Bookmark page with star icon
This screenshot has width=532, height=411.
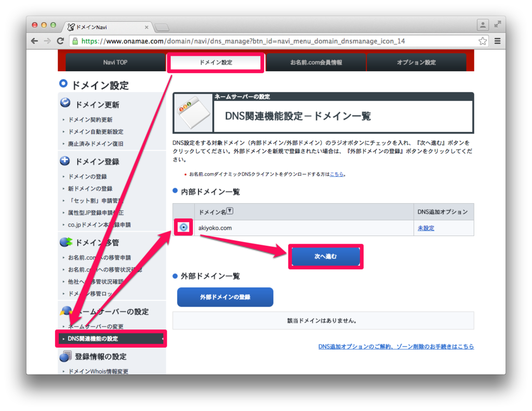(483, 41)
